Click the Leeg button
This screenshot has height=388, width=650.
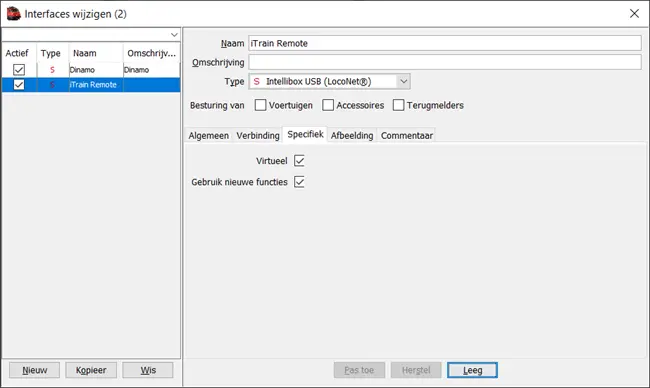[472, 370]
